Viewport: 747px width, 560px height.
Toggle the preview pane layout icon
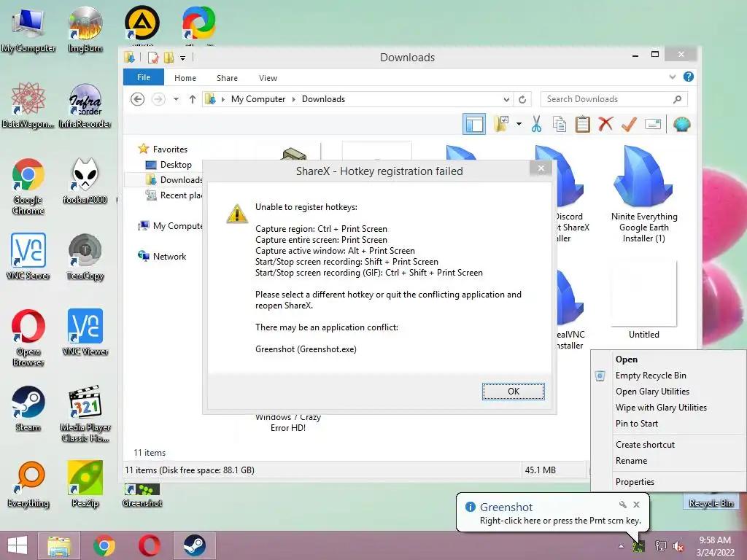[474, 124]
